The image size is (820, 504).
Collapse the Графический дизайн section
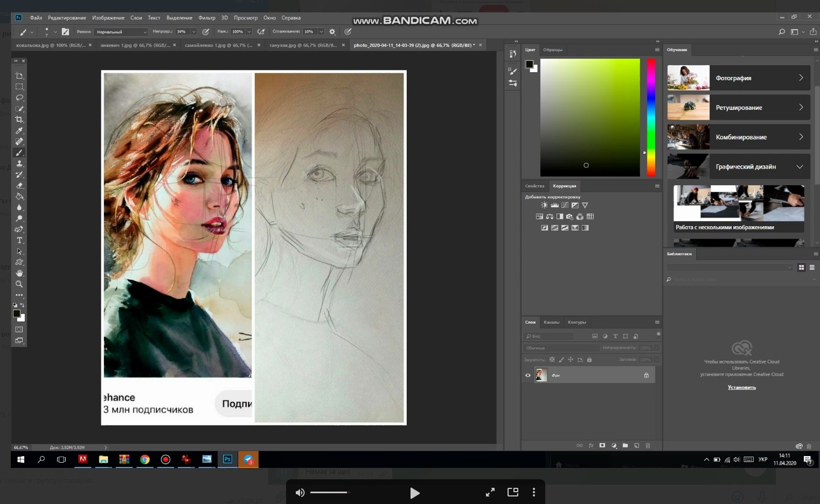pyautogui.click(x=800, y=167)
